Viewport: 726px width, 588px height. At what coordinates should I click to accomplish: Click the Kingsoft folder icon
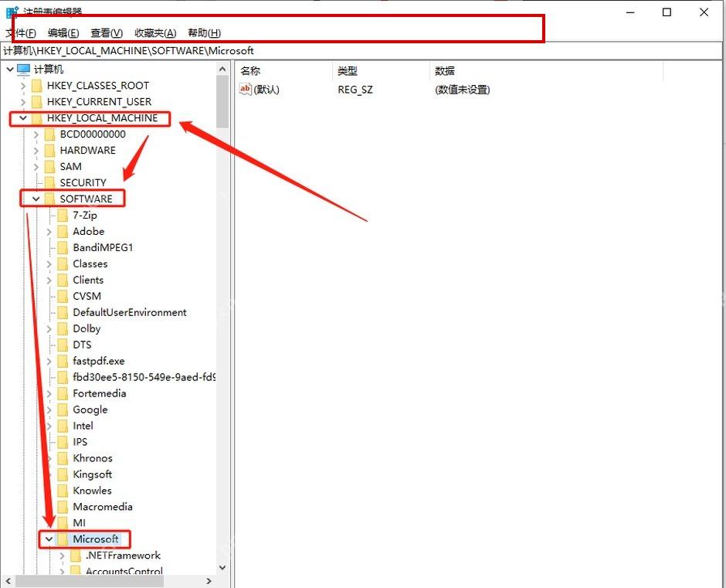[x=63, y=474]
